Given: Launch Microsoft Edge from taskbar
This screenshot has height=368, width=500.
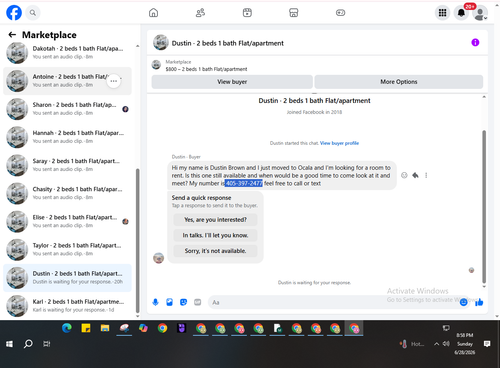Looking at the screenshot, I should click(x=67, y=329).
